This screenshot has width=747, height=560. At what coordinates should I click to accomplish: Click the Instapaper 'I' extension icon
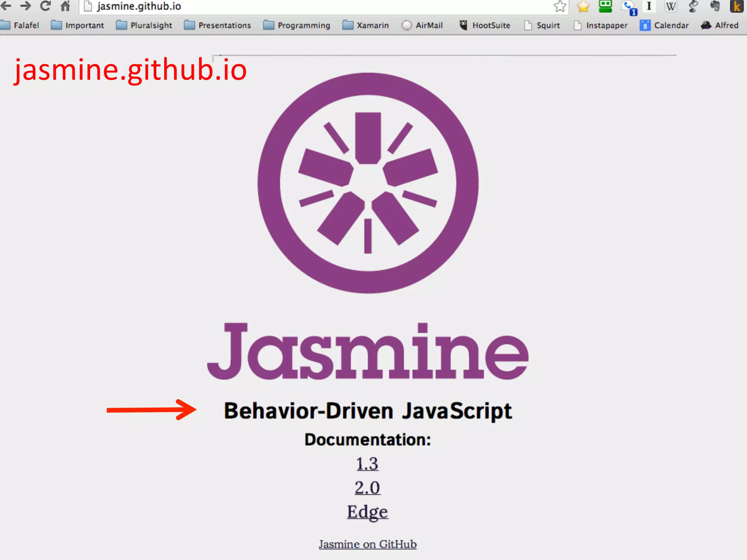pyautogui.click(x=649, y=6)
